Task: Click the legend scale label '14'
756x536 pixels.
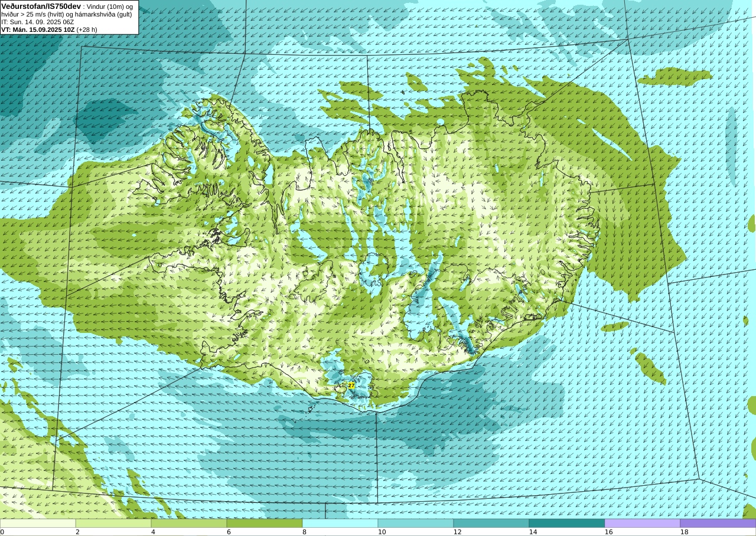Action: coord(533,532)
